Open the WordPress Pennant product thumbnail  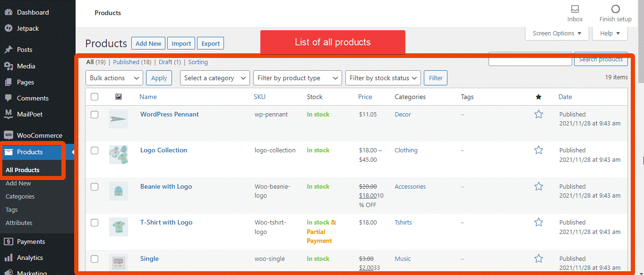[x=119, y=119]
